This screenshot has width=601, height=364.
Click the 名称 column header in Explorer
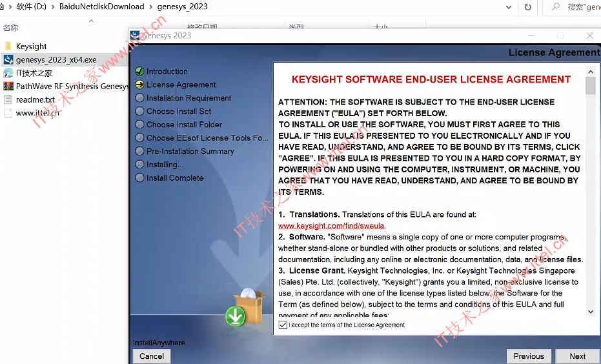coord(11,28)
